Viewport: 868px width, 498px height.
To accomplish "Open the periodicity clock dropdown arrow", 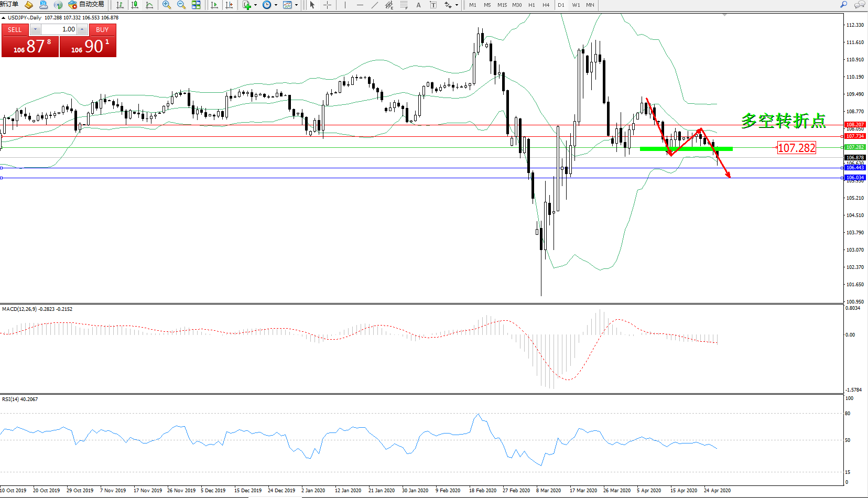I will pyautogui.click(x=276, y=5).
